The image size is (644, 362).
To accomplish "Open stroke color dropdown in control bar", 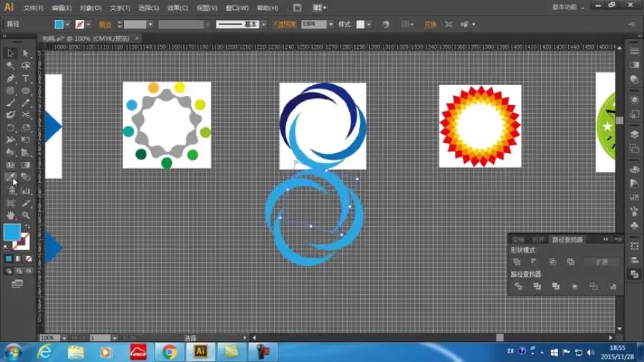I will (x=88, y=24).
